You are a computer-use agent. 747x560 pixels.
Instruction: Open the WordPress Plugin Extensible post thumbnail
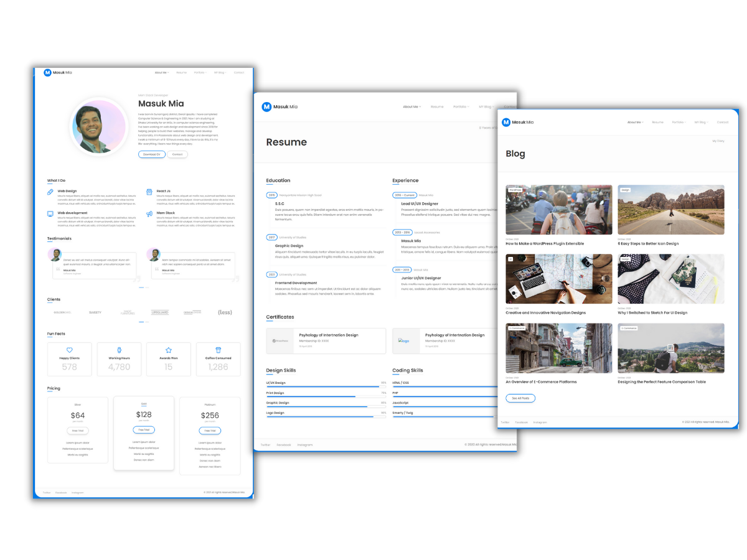559,210
